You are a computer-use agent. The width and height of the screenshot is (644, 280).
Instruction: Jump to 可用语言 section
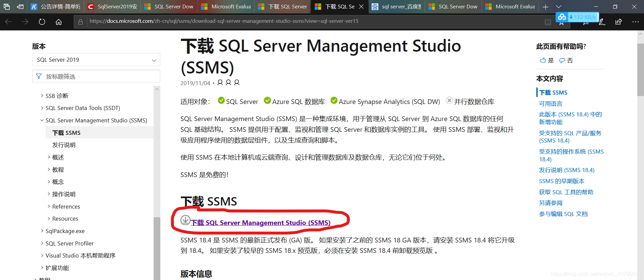pos(550,104)
